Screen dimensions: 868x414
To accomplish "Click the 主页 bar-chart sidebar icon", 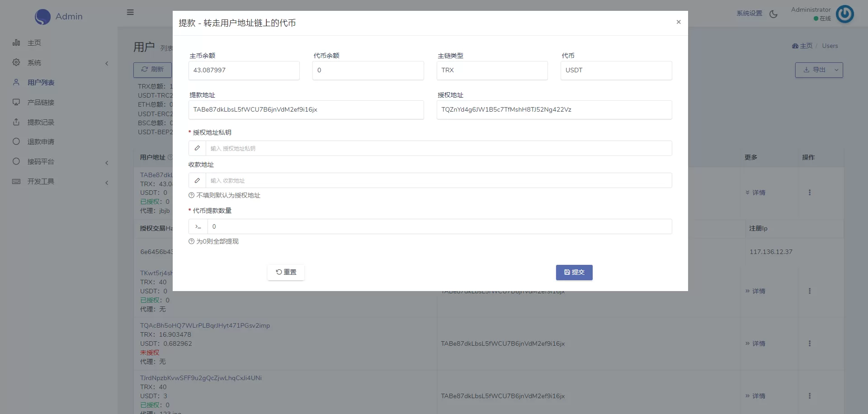I will click(x=16, y=42).
